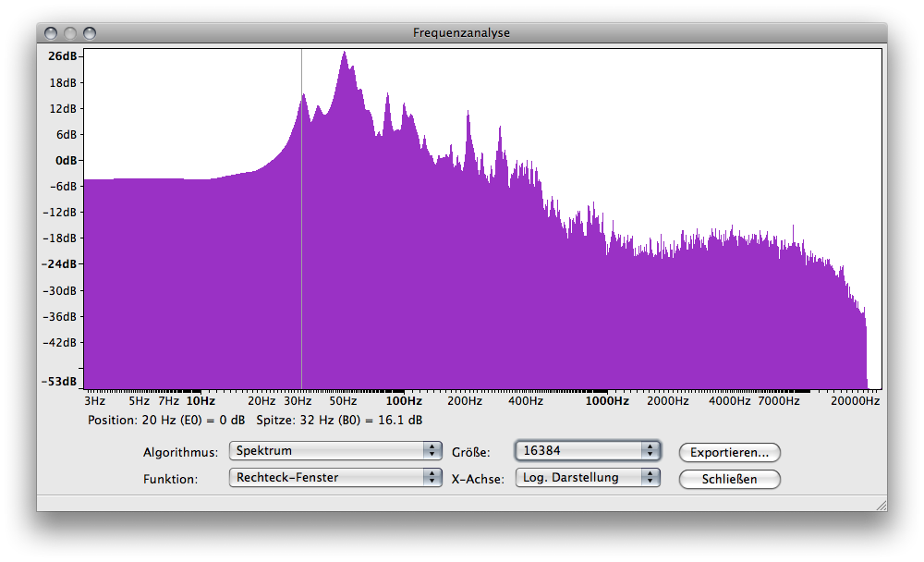Click the Exportieren... button

tap(730, 452)
